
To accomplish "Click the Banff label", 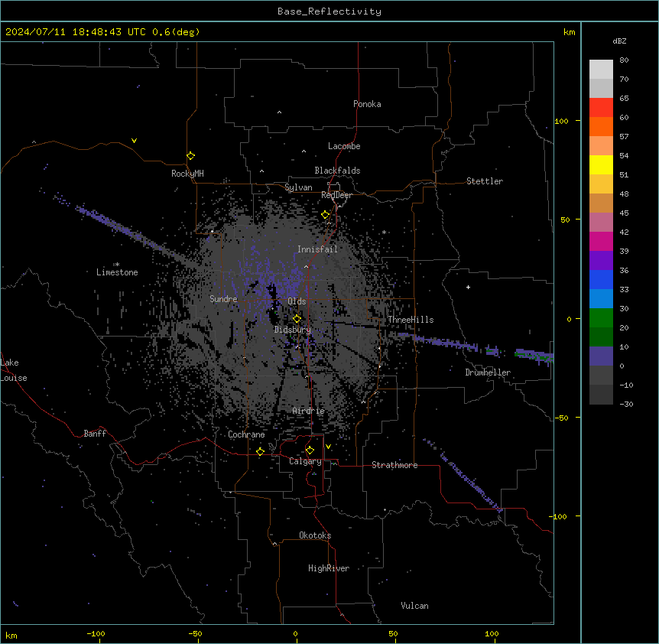I will 95,434.
